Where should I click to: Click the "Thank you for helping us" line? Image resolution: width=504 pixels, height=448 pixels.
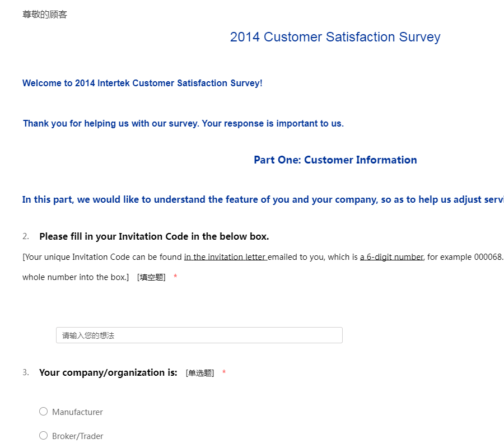(183, 123)
